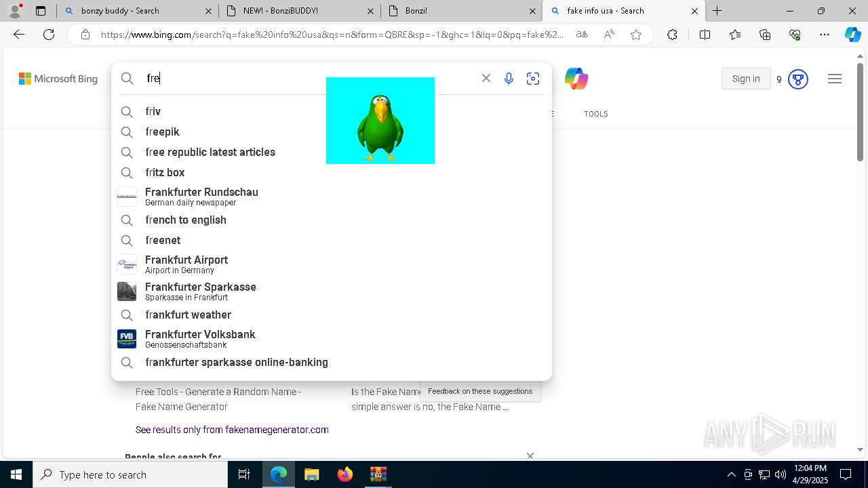Open the Copilot sidebar icon
868x488 pixels.
852,35
